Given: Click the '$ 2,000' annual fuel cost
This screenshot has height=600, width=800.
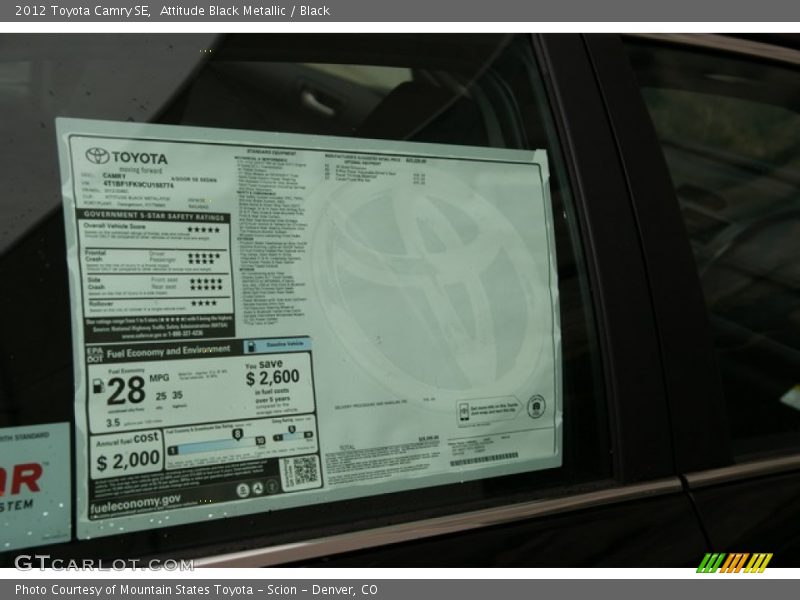Looking at the screenshot, I should pos(128,461).
